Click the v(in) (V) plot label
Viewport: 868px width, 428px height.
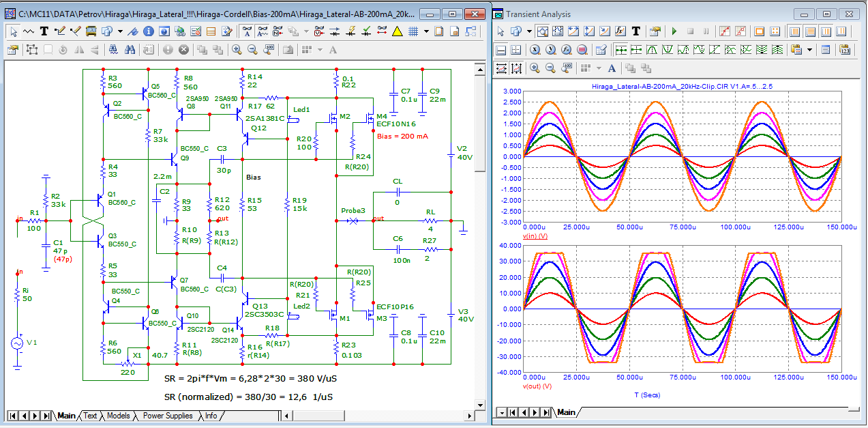[x=537, y=236]
